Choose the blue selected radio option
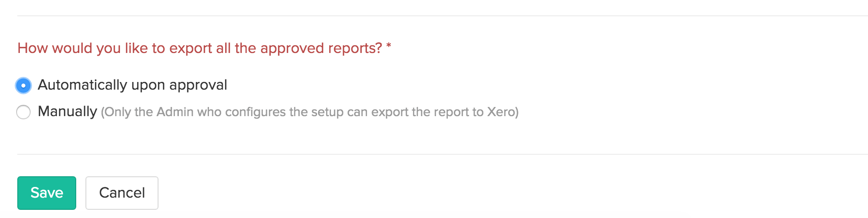The width and height of the screenshot is (868, 218). pyautogui.click(x=23, y=86)
